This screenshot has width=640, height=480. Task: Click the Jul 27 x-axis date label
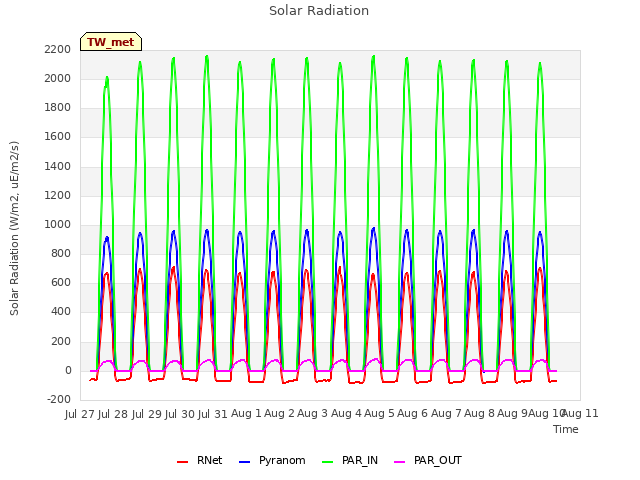pos(80,414)
